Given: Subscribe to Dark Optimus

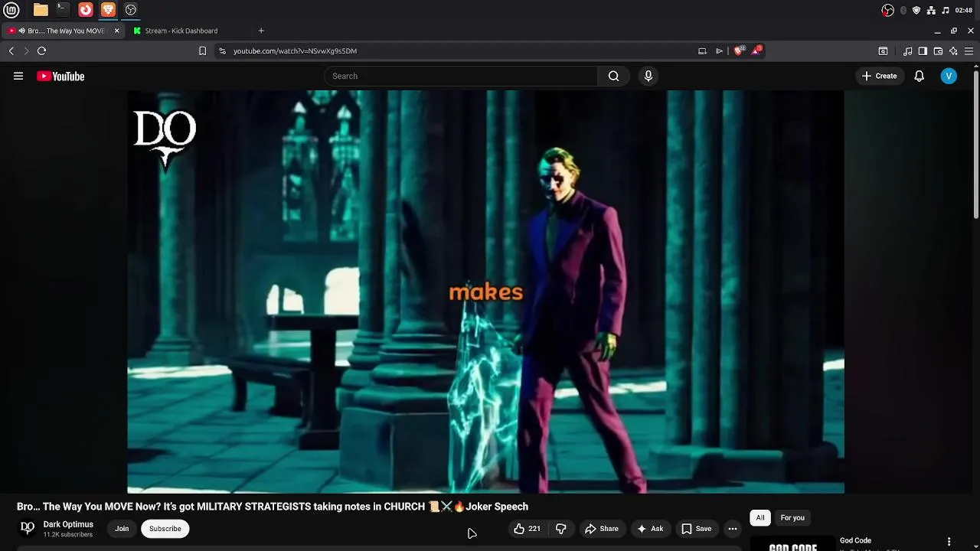Looking at the screenshot, I should pos(165,528).
